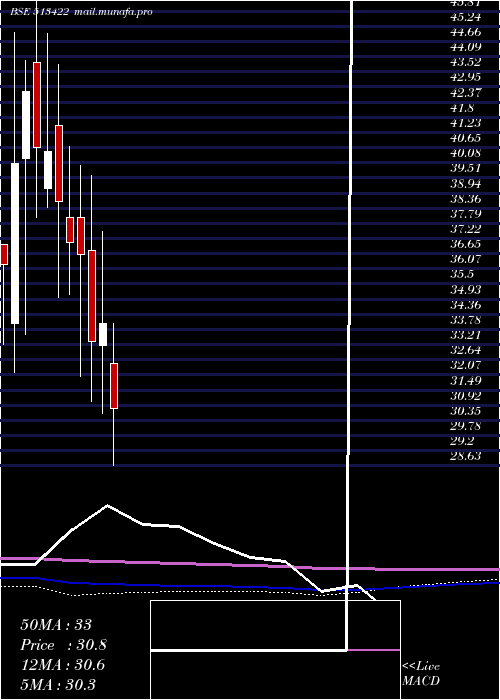Select the 45.24 price axis label

pyautogui.click(x=466, y=17)
